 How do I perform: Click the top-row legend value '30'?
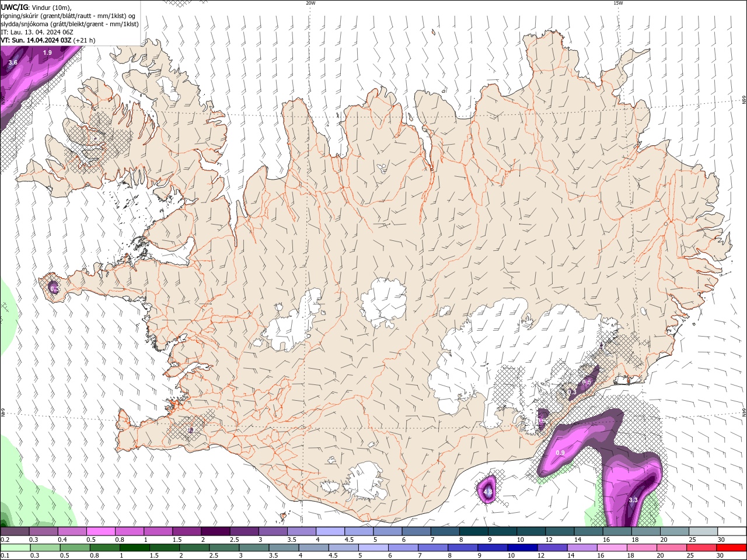pyautogui.click(x=721, y=540)
